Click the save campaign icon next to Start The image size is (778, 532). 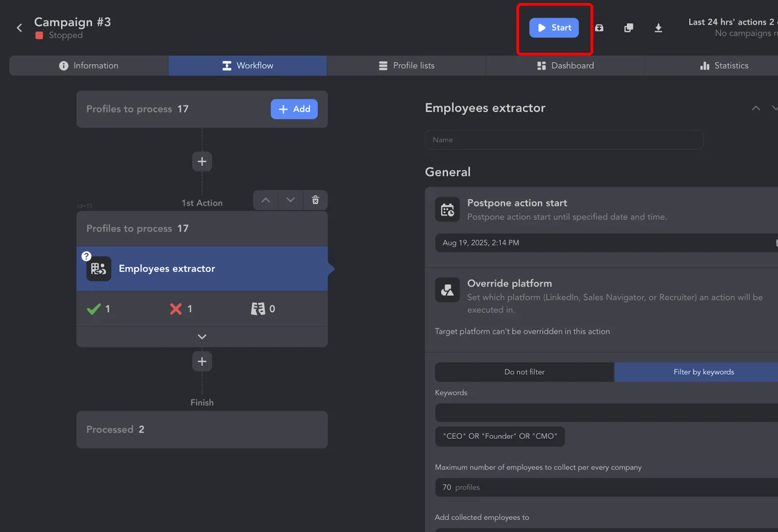pyautogui.click(x=599, y=28)
